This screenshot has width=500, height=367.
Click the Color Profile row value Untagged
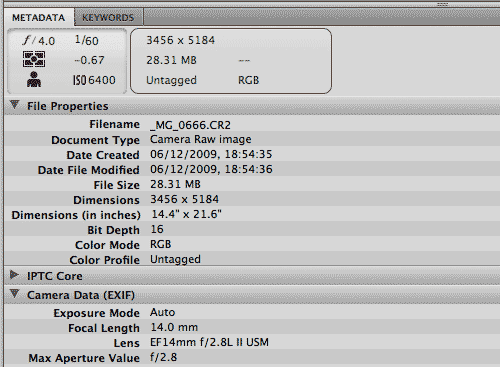[x=175, y=259]
